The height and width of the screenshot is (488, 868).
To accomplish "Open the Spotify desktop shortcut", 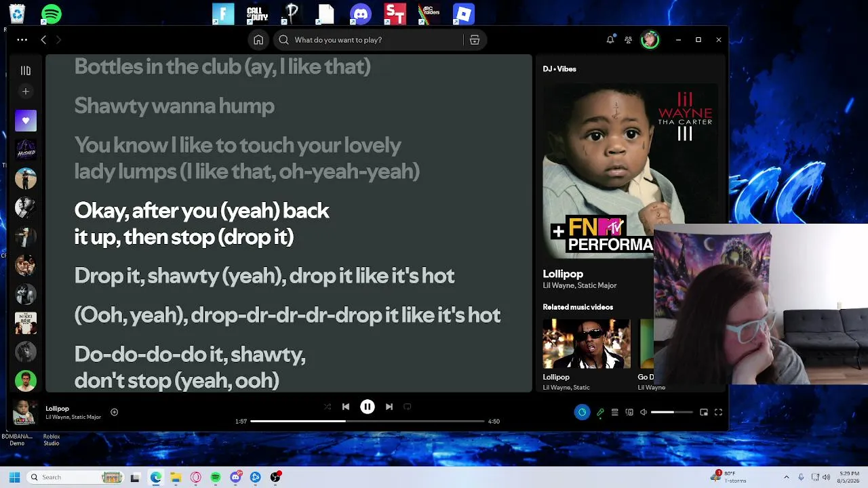I will click(x=52, y=14).
